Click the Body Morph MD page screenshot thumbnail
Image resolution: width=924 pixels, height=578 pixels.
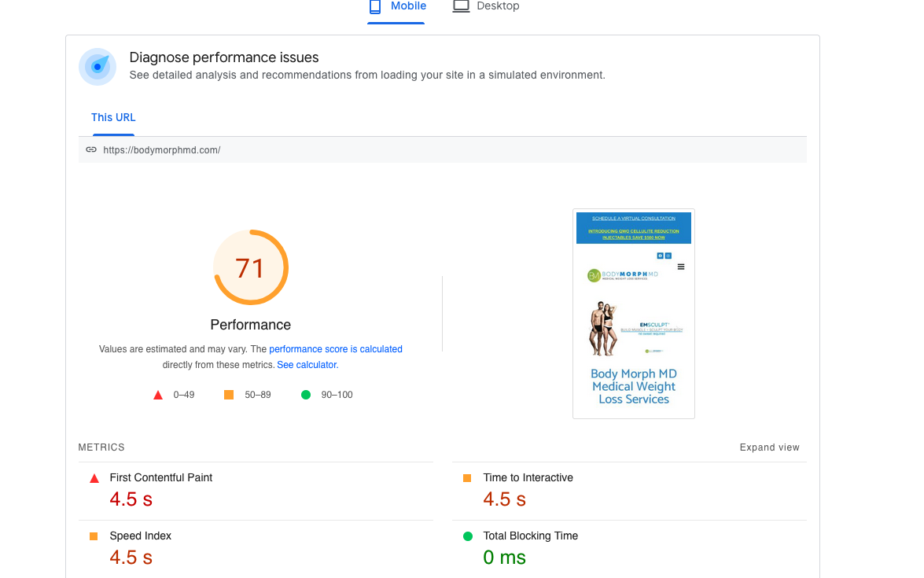[x=634, y=314]
